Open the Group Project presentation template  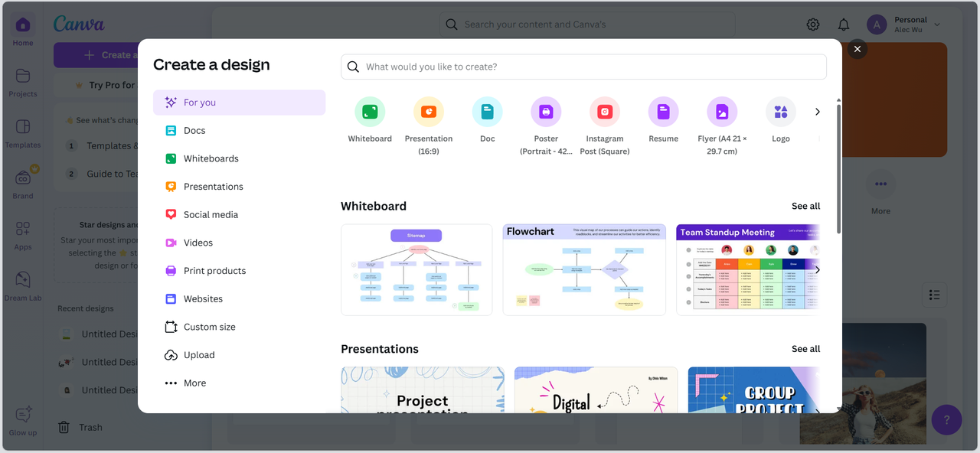pos(753,389)
